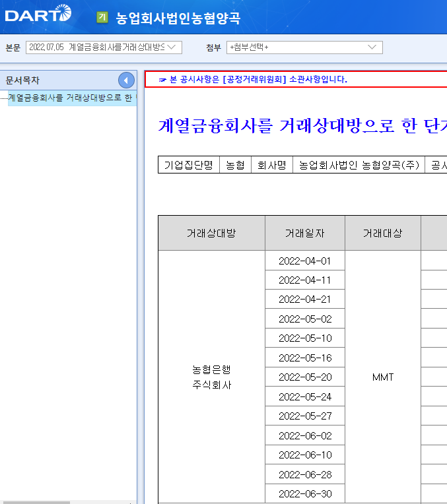
Task: Click the date 2022-04-01
Action: click(x=305, y=261)
